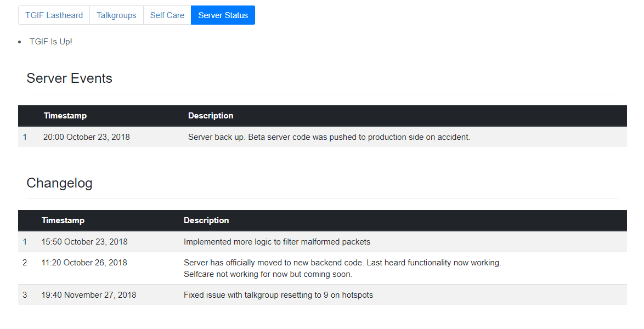This screenshot has width=644, height=329.
Task: Select the 11:20 October 26, 2018 timestamp
Action: pos(84,263)
